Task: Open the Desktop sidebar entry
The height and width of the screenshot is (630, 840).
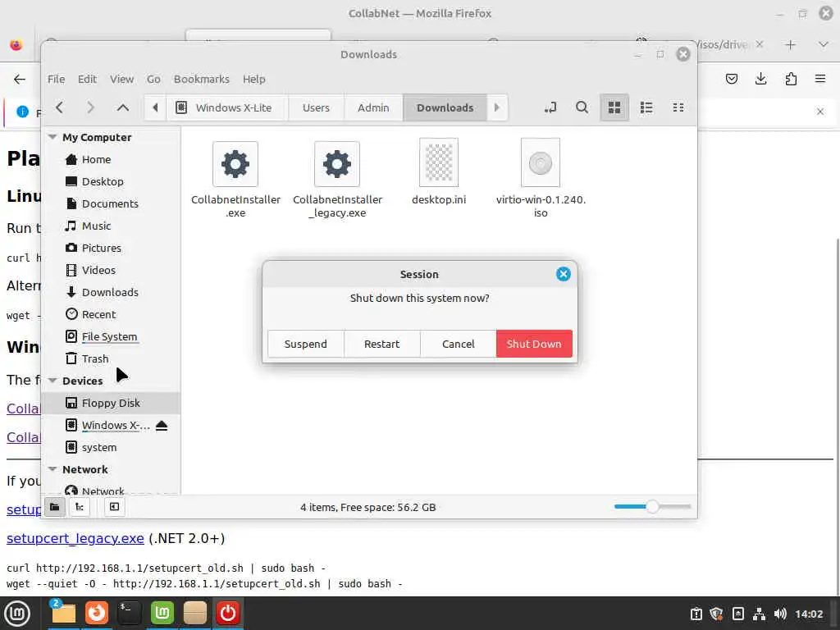Action: coord(103,181)
